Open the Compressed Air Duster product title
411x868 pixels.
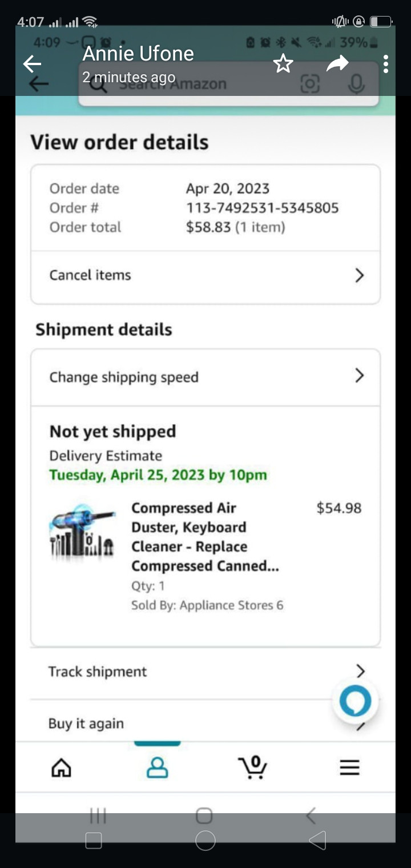point(205,537)
